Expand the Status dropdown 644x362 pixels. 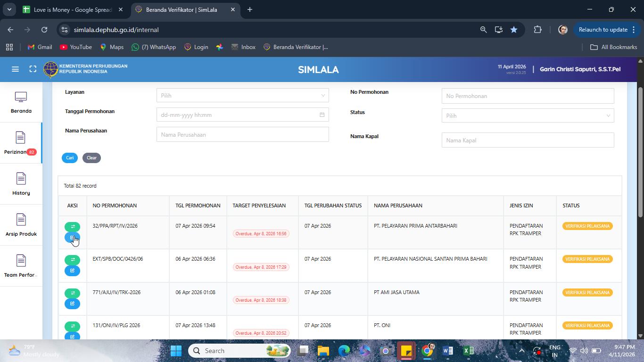[x=528, y=115]
